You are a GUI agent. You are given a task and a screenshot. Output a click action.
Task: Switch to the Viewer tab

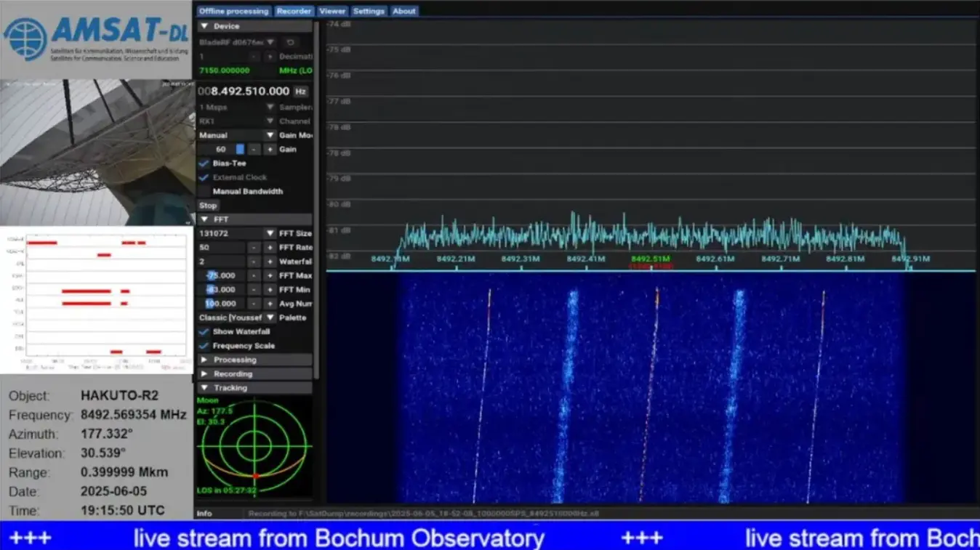coord(332,11)
